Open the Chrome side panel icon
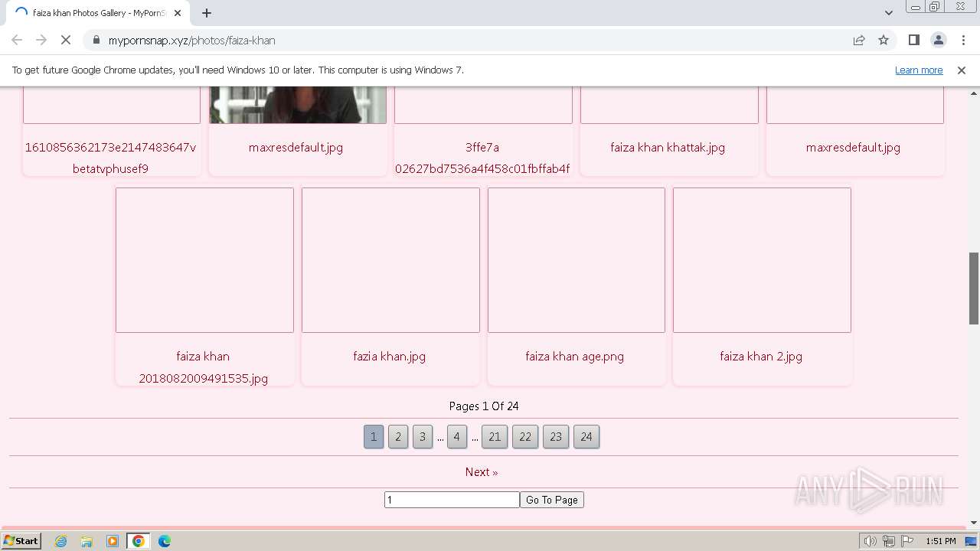 [x=914, y=40]
